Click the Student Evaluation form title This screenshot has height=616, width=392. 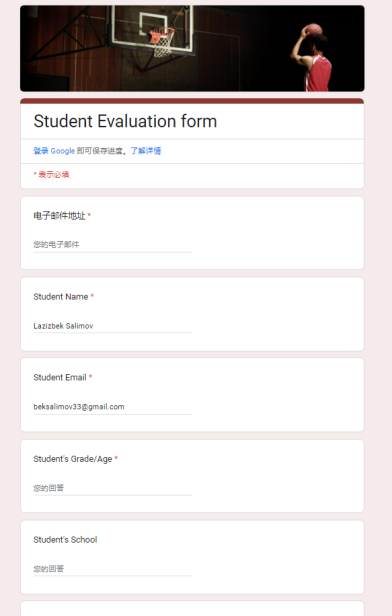[x=125, y=121]
